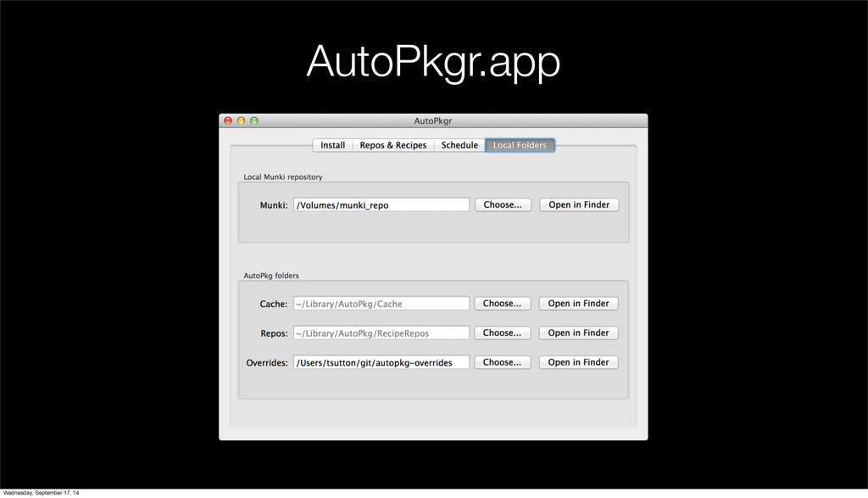Click the Local Folders tab
Screen dimensions: 868x498
tap(520, 145)
